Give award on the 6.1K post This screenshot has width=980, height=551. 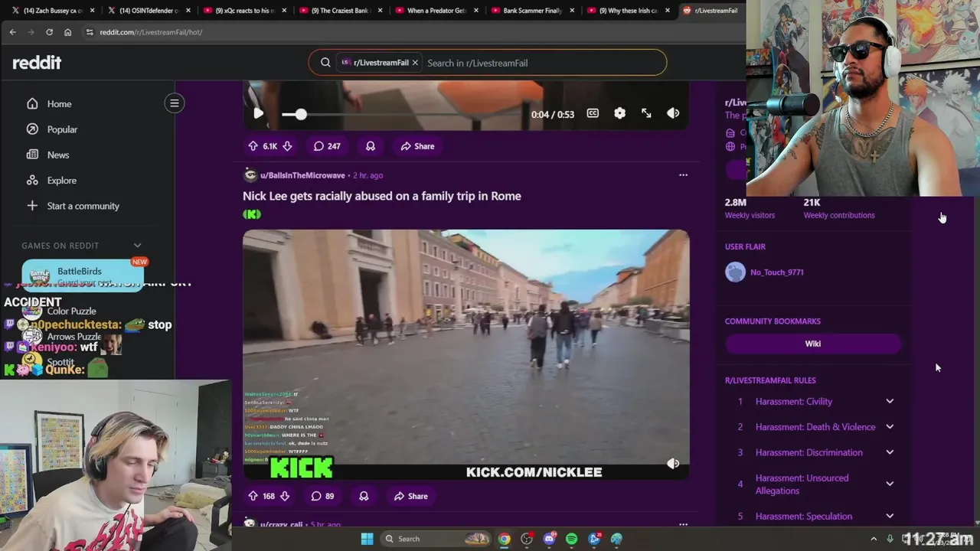371,146
